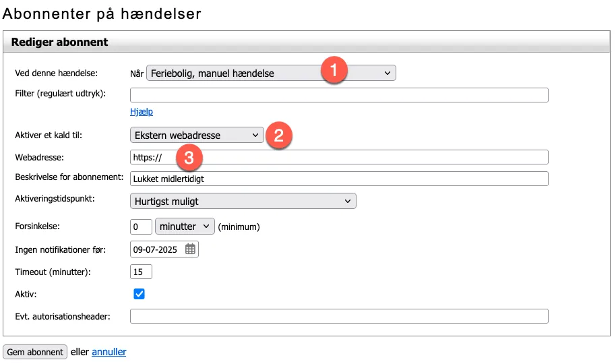
Task: Click the red annotation marker 1
Action: click(334, 70)
